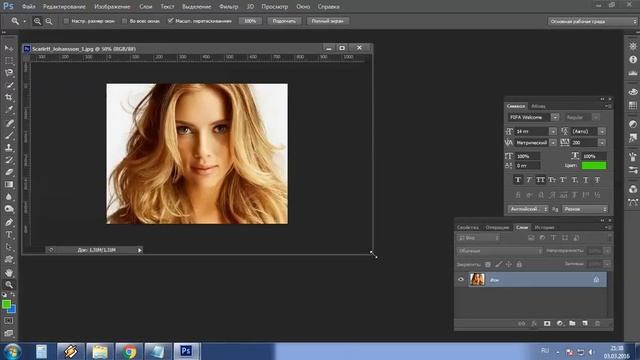
Task: Select the Dodge tool
Action: coord(9,209)
